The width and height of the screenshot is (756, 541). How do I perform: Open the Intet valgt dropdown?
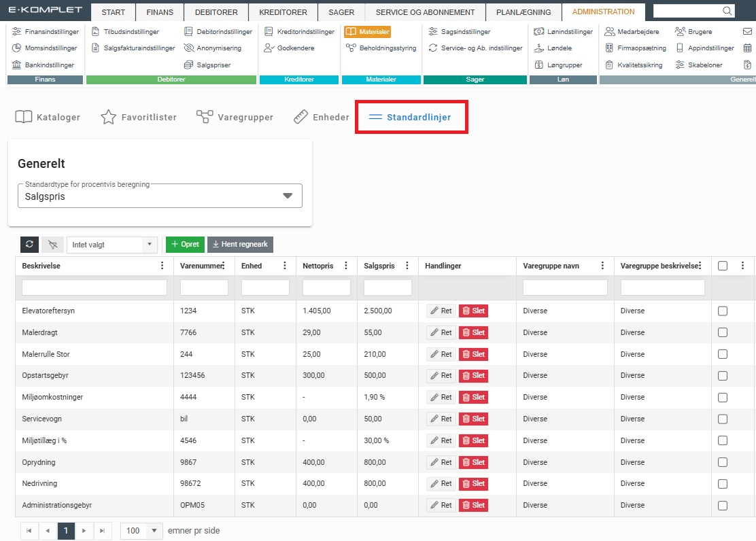112,245
